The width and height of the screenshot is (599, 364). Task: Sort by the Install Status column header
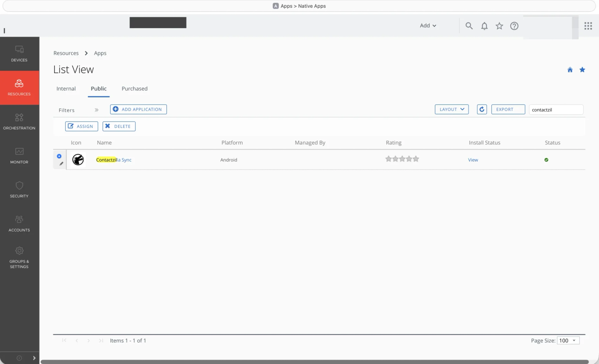[x=484, y=143]
